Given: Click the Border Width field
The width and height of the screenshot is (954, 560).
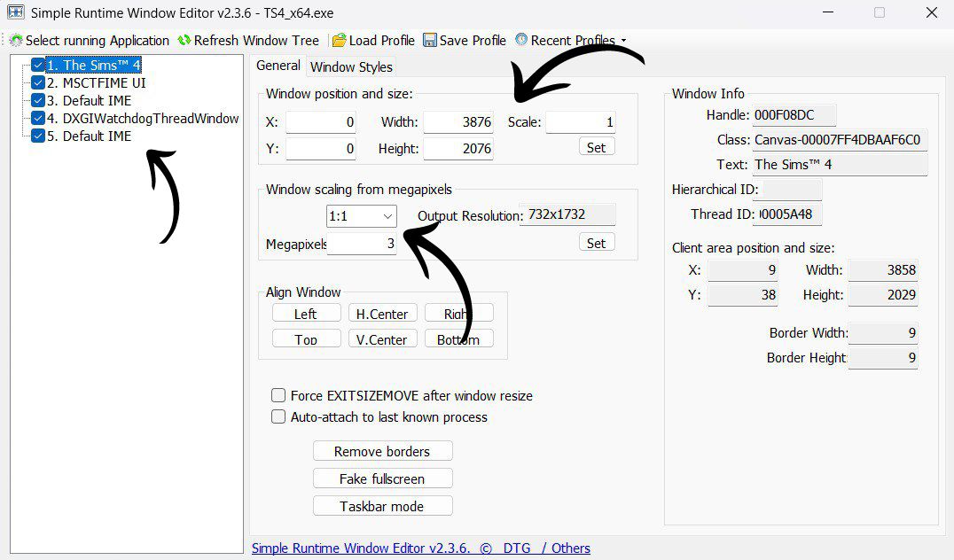Looking at the screenshot, I should (x=883, y=332).
